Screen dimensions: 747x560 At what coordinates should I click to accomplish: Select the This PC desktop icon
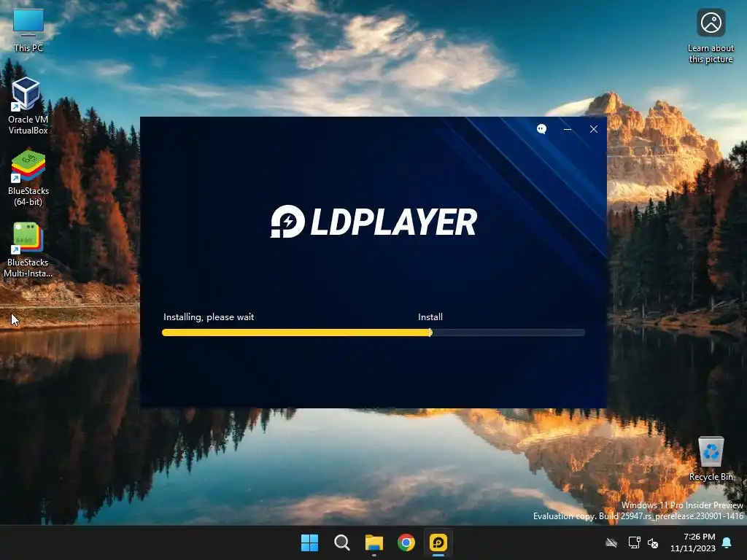[x=28, y=30]
